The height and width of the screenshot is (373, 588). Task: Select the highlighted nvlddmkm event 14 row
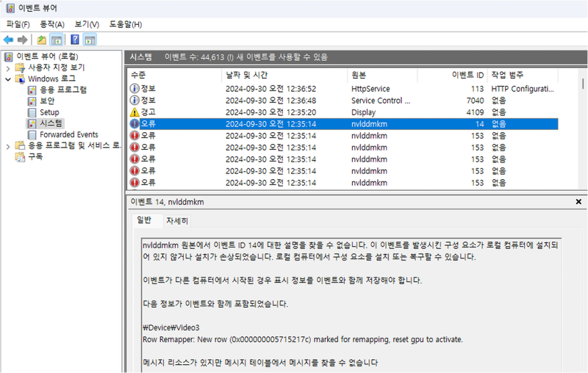pyautogui.click(x=343, y=124)
